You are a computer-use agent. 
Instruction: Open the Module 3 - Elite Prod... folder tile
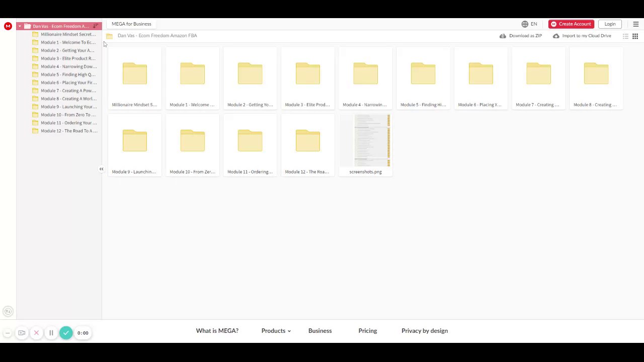(308, 78)
